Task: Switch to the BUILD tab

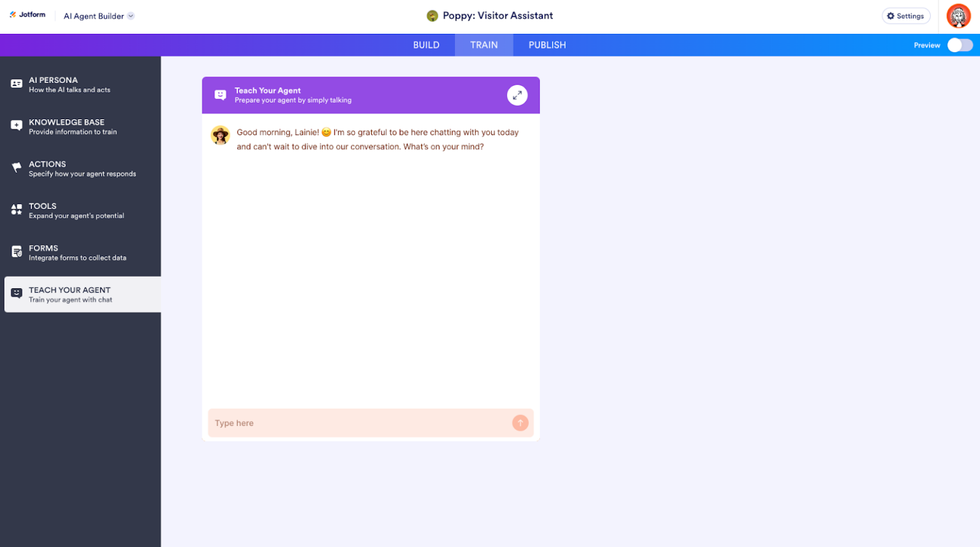Action: (x=426, y=45)
